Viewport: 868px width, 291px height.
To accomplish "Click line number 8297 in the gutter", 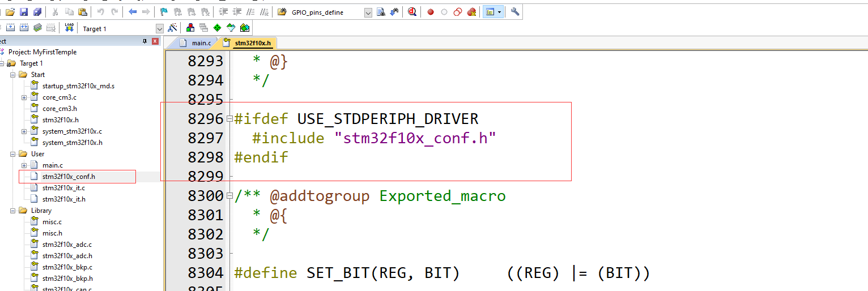I will point(206,138).
